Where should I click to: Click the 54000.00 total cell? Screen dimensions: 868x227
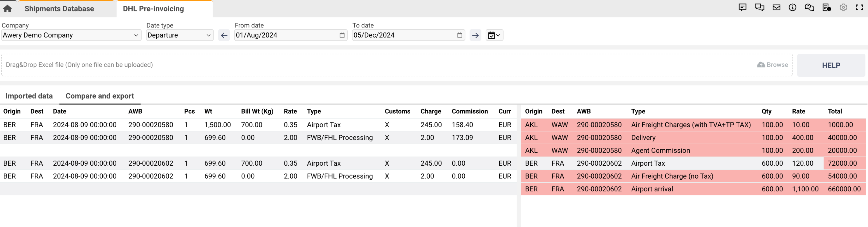click(x=842, y=176)
